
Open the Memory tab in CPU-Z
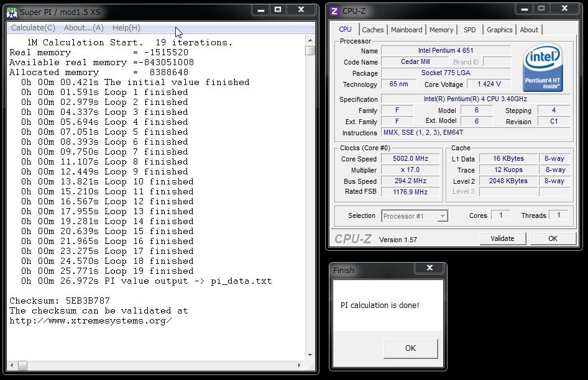[x=441, y=30]
